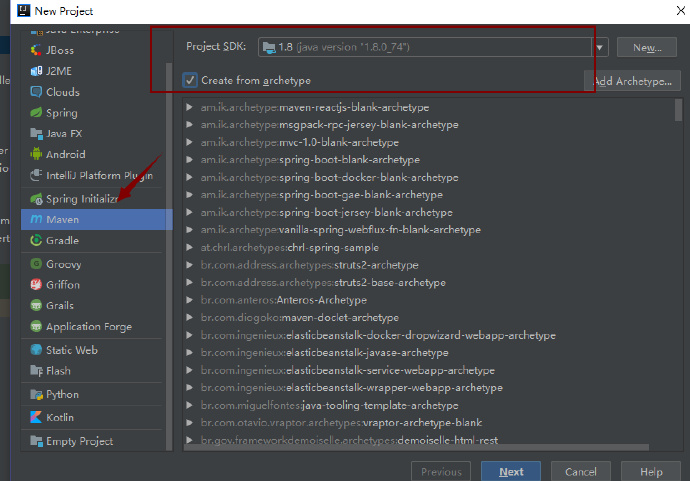The image size is (690, 481).
Task: Select struts2-base-archetype row
Action: (429, 282)
